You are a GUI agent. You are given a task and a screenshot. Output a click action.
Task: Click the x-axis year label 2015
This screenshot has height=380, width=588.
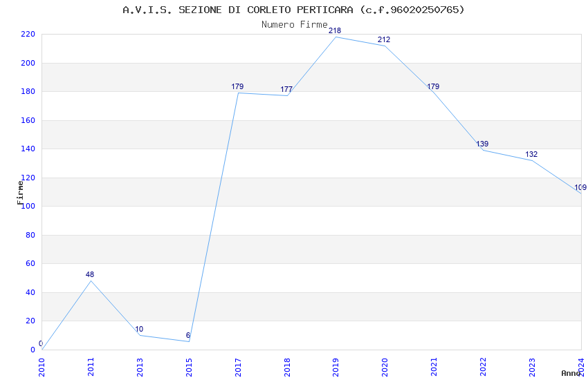pyautogui.click(x=189, y=368)
